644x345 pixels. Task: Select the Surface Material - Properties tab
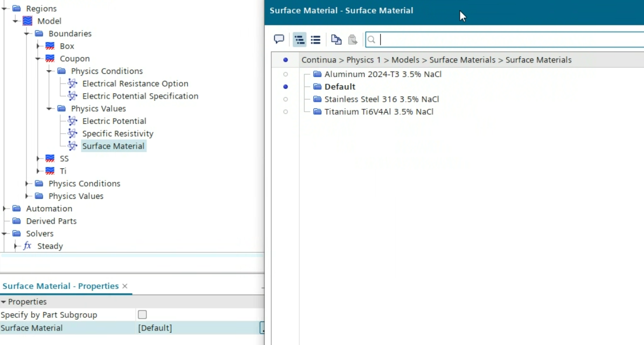pos(60,286)
